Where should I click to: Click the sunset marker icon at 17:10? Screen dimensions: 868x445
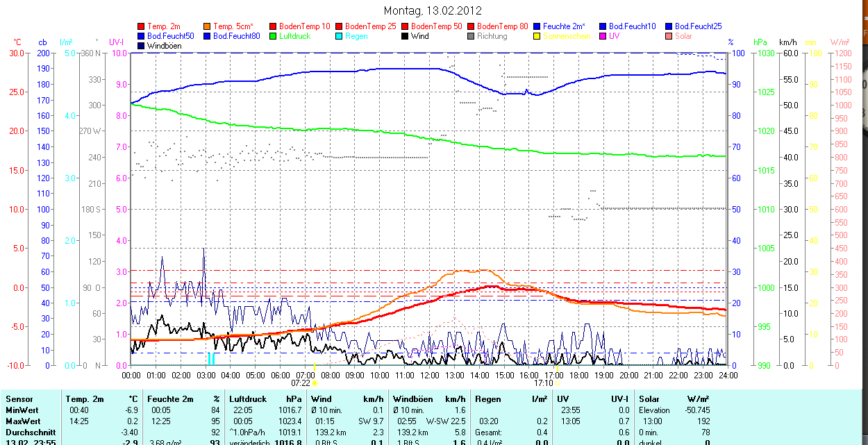pos(557,383)
